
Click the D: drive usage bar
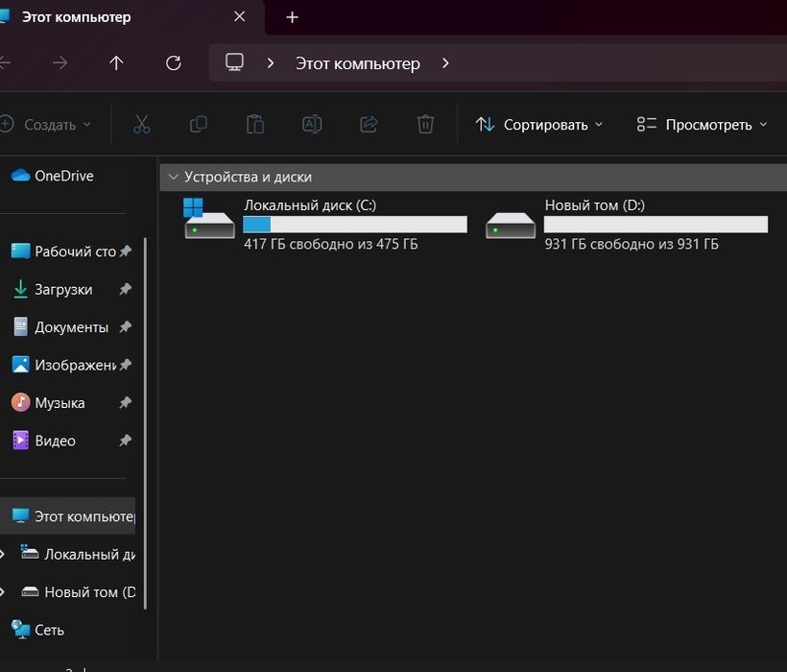pyautogui.click(x=656, y=225)
